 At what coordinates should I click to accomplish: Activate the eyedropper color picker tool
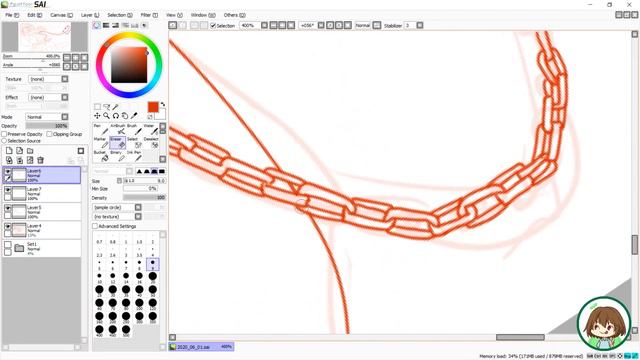134,116
